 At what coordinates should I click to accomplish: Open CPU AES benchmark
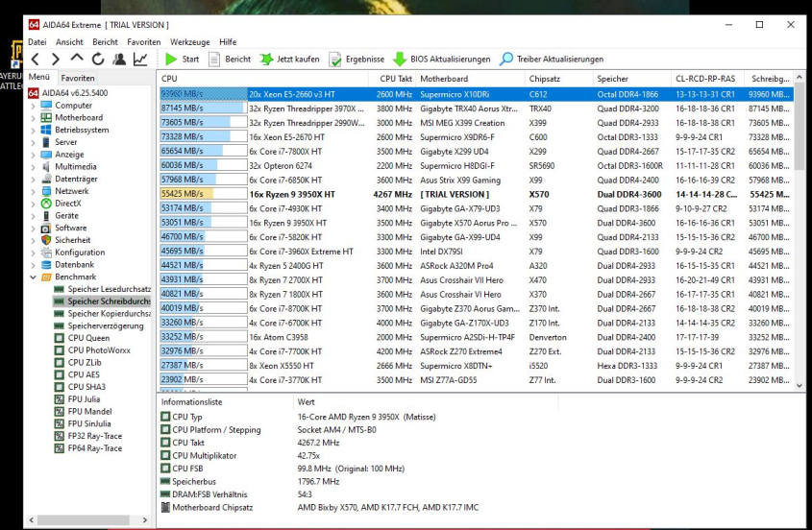click(77, 374)
